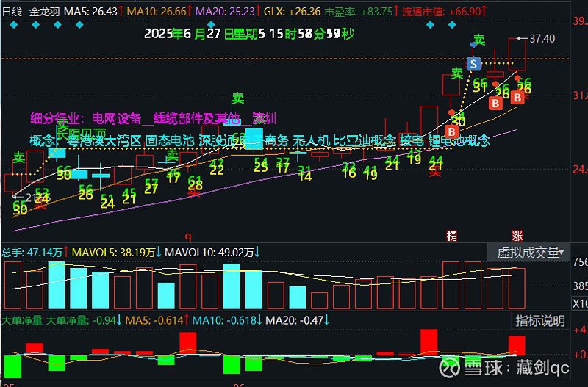Viewport: 588px width, 387px height.
Task: Click the MA10: 26.66 indicator label
Action: pyautogui.click(x=159, y=12)
